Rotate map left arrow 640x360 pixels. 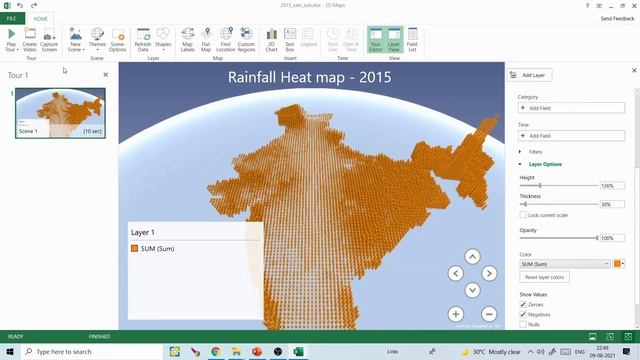click(x=456, y=273)
